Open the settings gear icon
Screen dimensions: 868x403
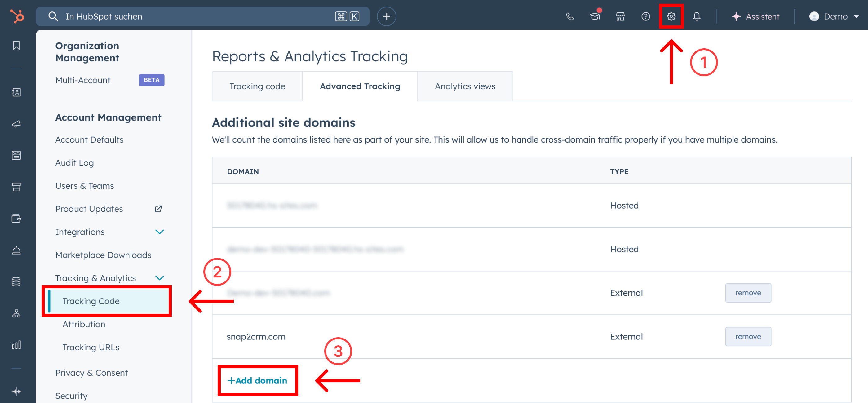[x=671, y=16]
